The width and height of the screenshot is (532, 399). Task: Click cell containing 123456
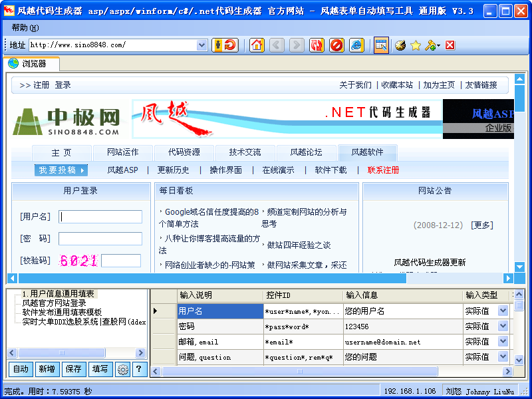tap(403, 327)
